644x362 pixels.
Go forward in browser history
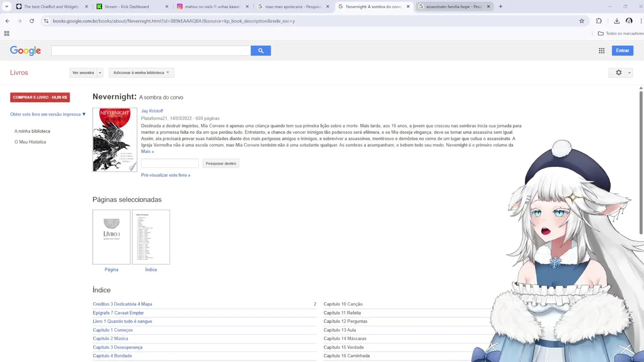pos(19,21)
